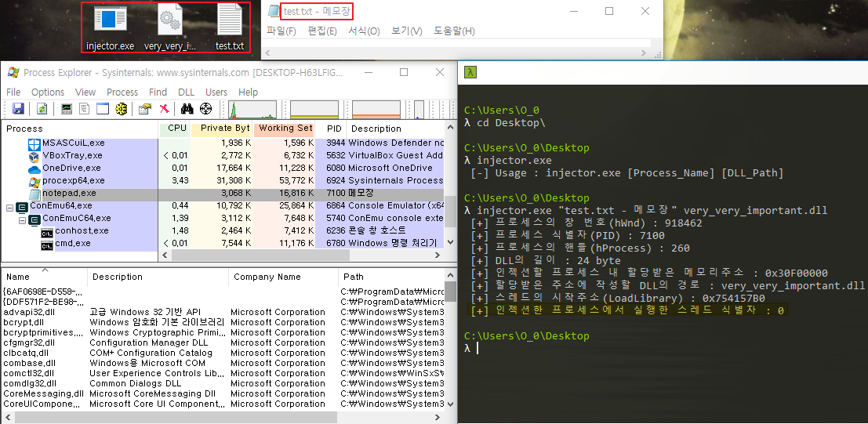The width and height of the screenshot is (868, 424).
Task: Click the red X Kill Process icon
Action: pyautogui.click(x=164, y=108)
